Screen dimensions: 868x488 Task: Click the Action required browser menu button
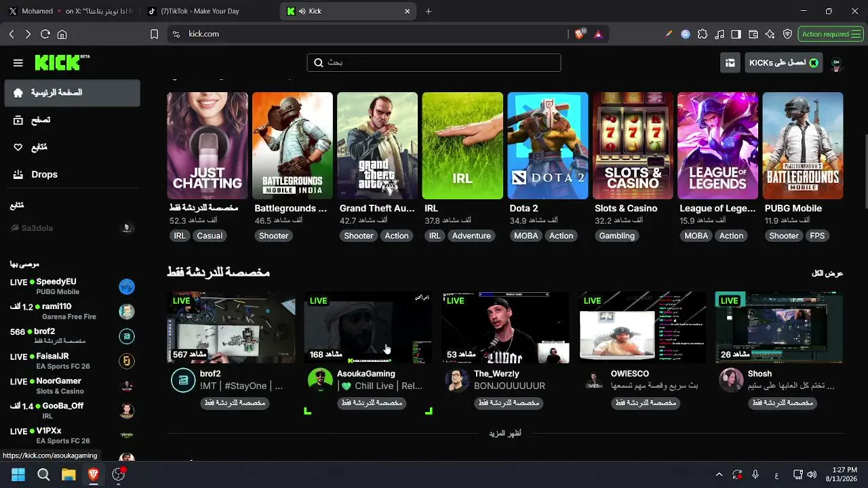(x=831, y=34)
